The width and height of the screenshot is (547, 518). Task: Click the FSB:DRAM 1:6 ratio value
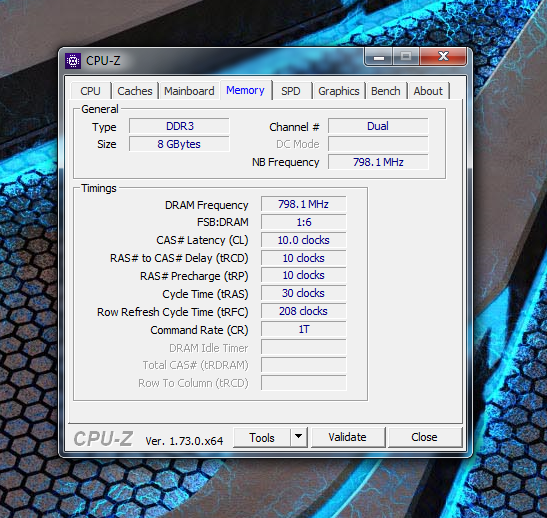point(304,222)
